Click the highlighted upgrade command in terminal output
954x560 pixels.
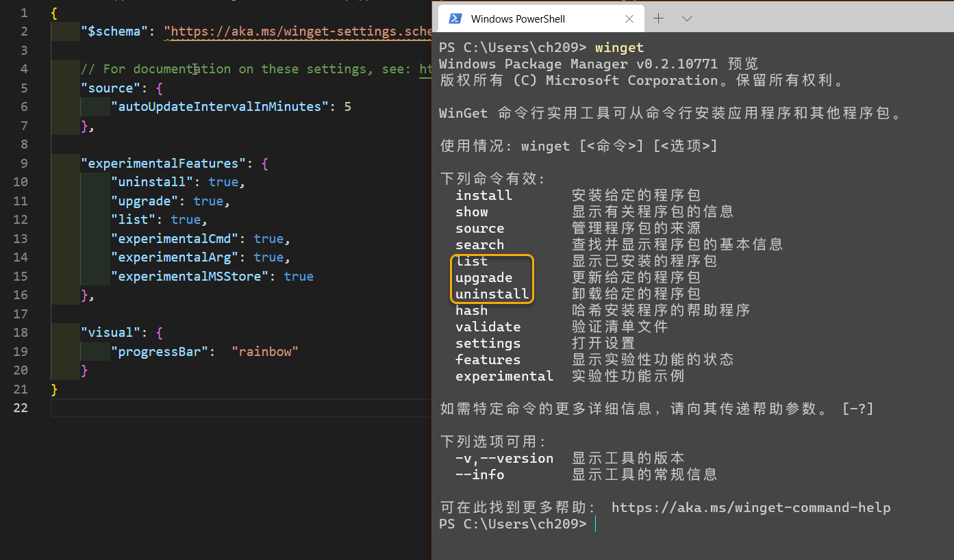[484, 277]
